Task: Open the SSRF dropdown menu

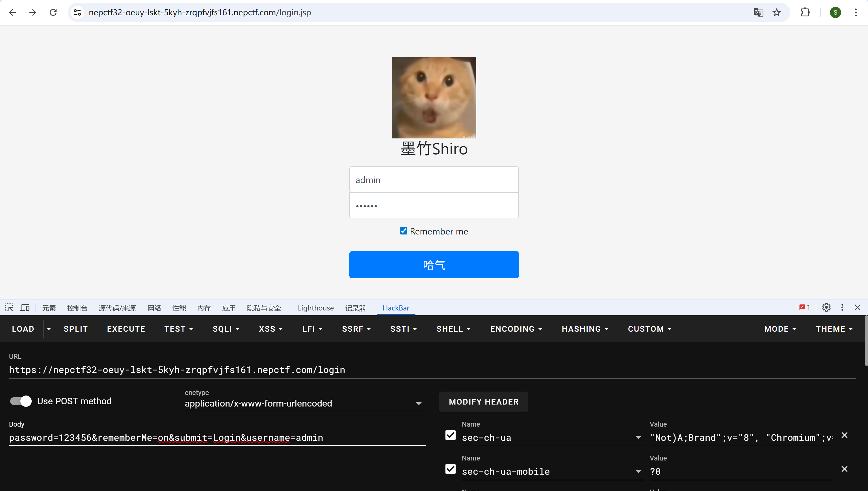Action: point(356,329)
